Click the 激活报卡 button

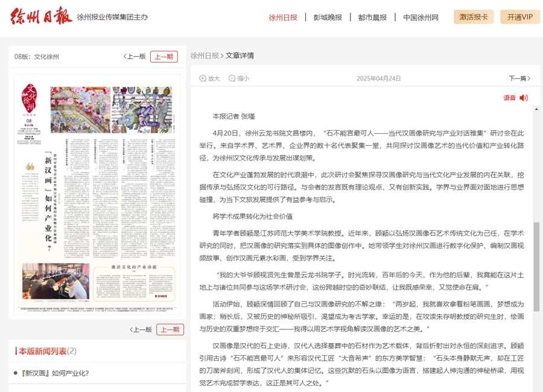pyautogui.click(x=474, y=17)
